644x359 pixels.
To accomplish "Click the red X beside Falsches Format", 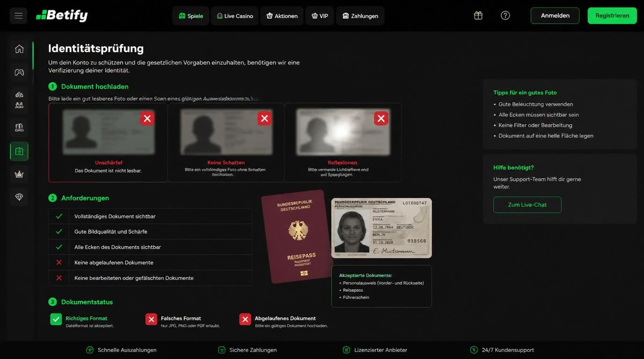I will click(151, 319).
